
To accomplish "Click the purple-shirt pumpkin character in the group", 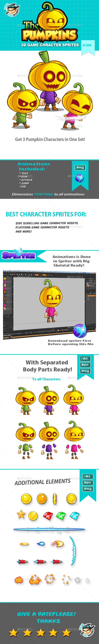I will click(49, 81).
